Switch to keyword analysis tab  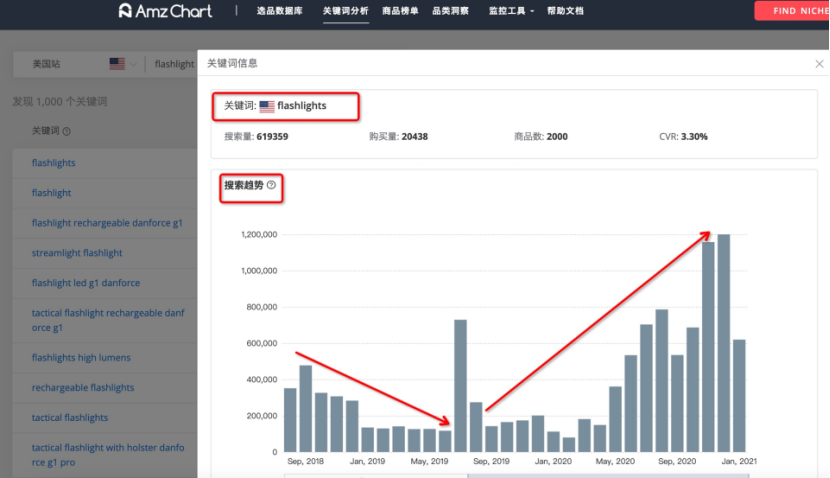345,11
